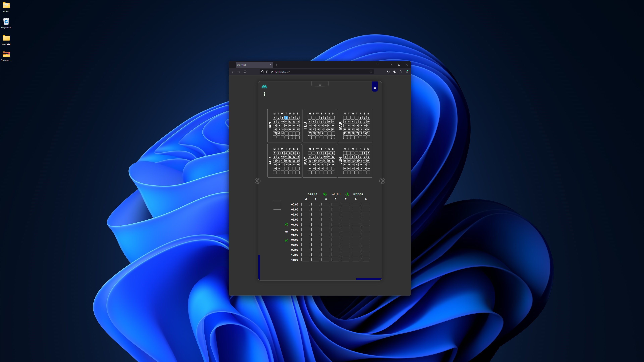Click Tuesday 06:00 schedule slot
This screenshot has height=362, width=644.
[315, 234]
